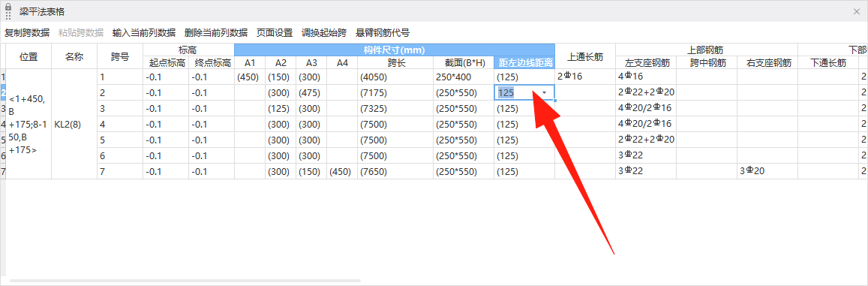Click the A1 column header
Image resolution: width=868 pixels, height=286 pixels.
click(x=250, y=63)
